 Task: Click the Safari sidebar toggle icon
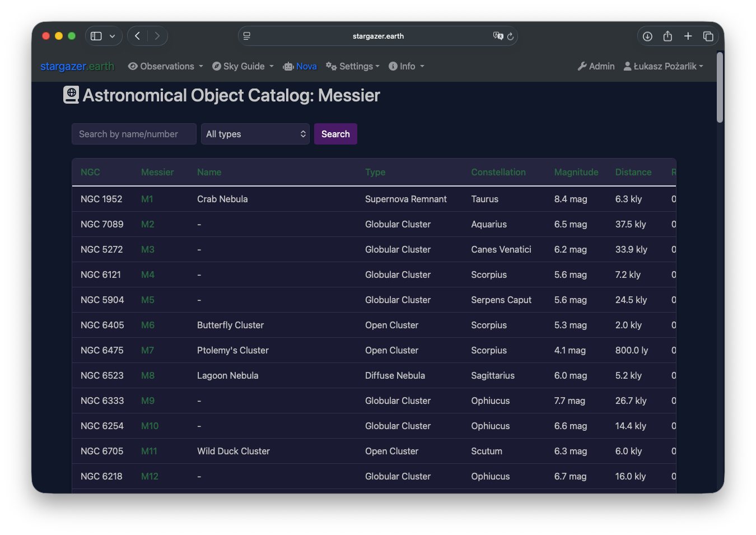96,36
